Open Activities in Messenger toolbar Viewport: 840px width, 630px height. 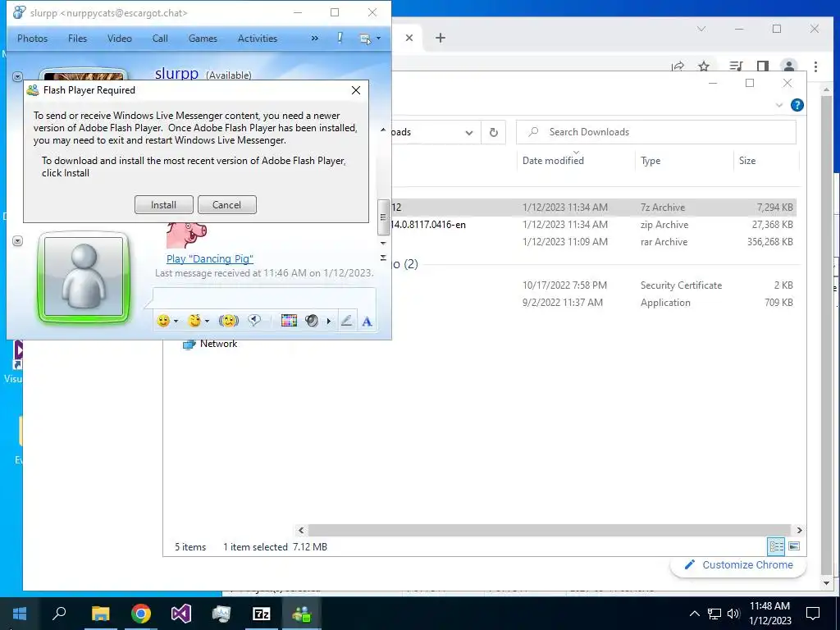(257, 39)
